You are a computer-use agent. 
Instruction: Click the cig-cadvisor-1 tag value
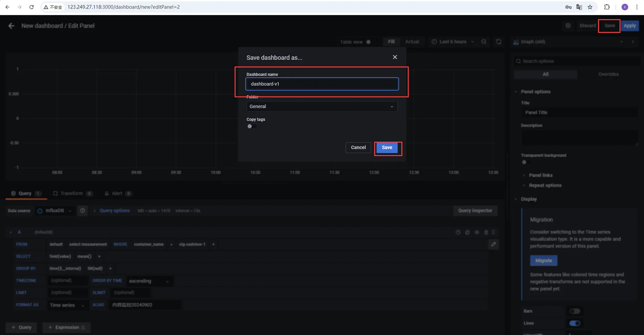[192, 244]
